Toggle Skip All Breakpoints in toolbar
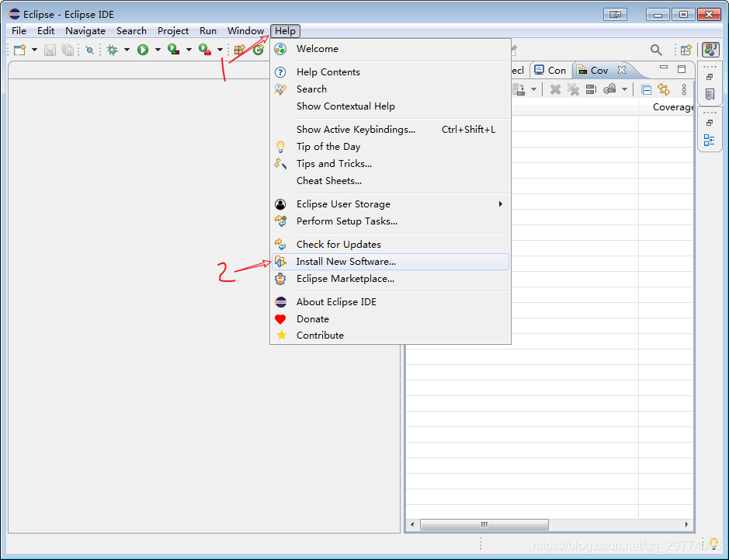The width and height of the screenshot is (729, 560). click(90, 50)
